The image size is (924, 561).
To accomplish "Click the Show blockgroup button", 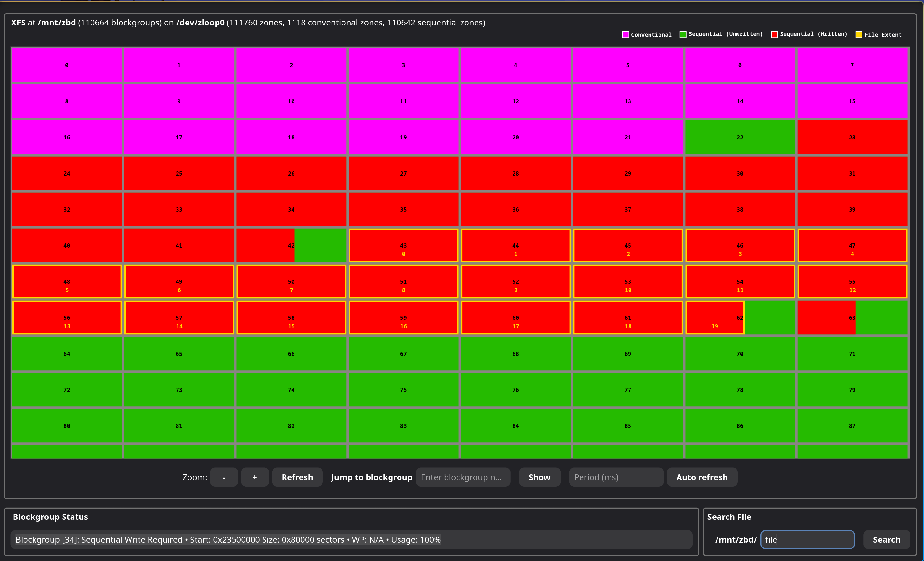I will (539, 477).
